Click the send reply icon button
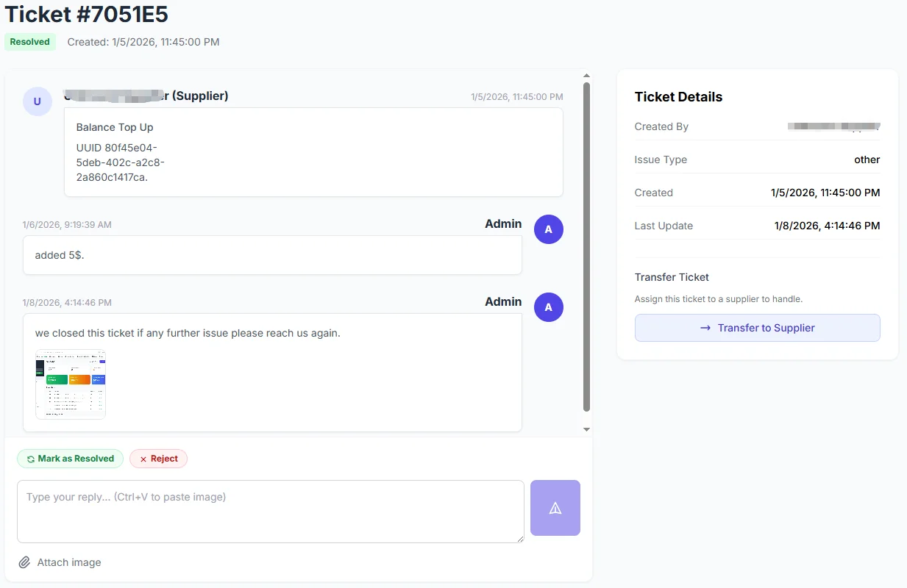 click(x=555, y=508)
